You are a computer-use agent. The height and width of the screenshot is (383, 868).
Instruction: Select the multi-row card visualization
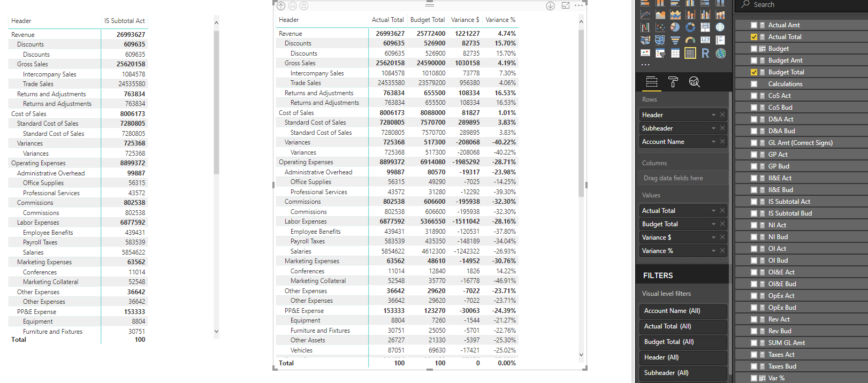point(720,40)
